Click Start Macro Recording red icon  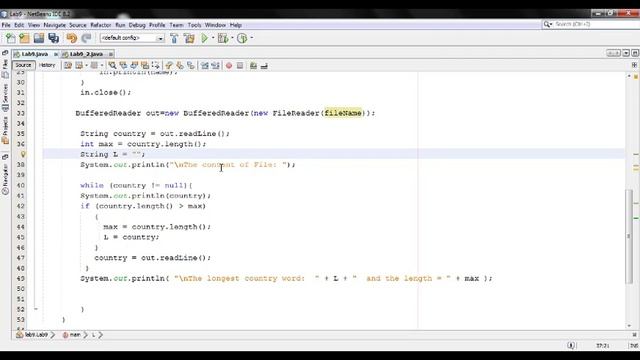(229, 66)
